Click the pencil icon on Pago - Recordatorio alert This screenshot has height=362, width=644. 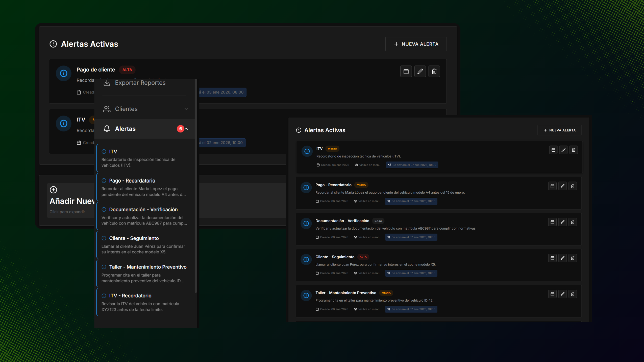click(x=562, y=186)
